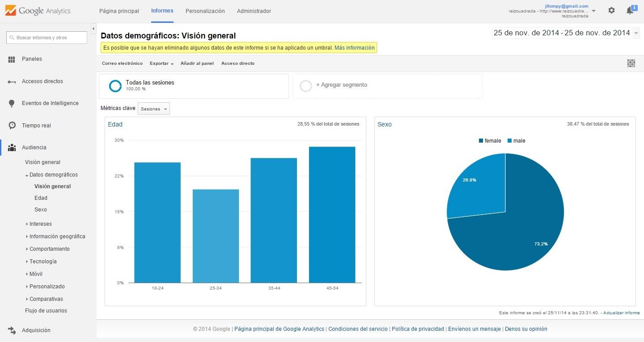Click the Eventos de Intelligence bulb icon

pos(12,103)
